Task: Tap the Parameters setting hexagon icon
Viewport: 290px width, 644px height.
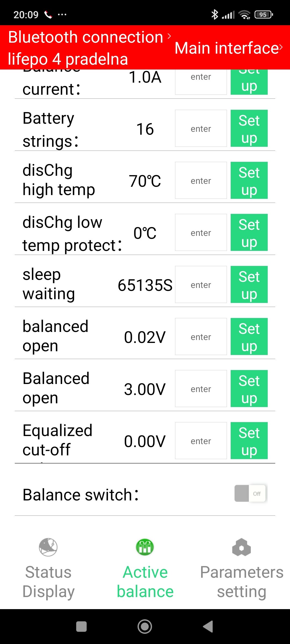Action: click(x=241, y=547)
